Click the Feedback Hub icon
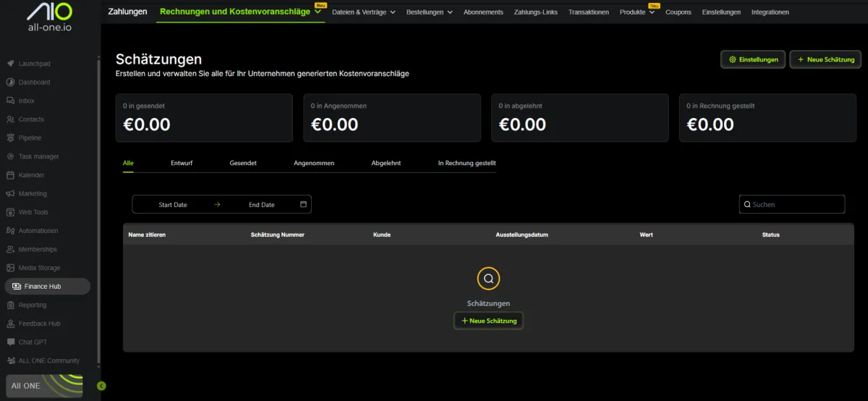Image resolution: width=868 pixels, height=401 pixels. 11,324
